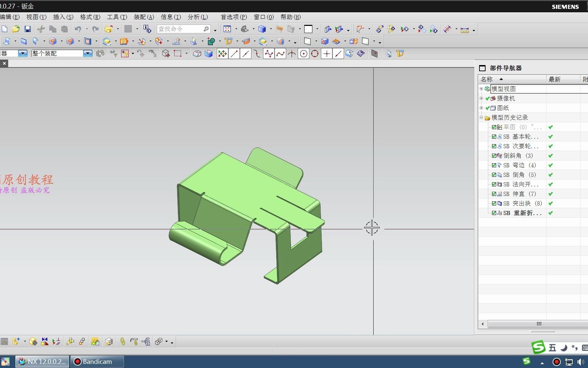Click the volume speaker icon in system tray
588x368 pixels.
(581, 362)
